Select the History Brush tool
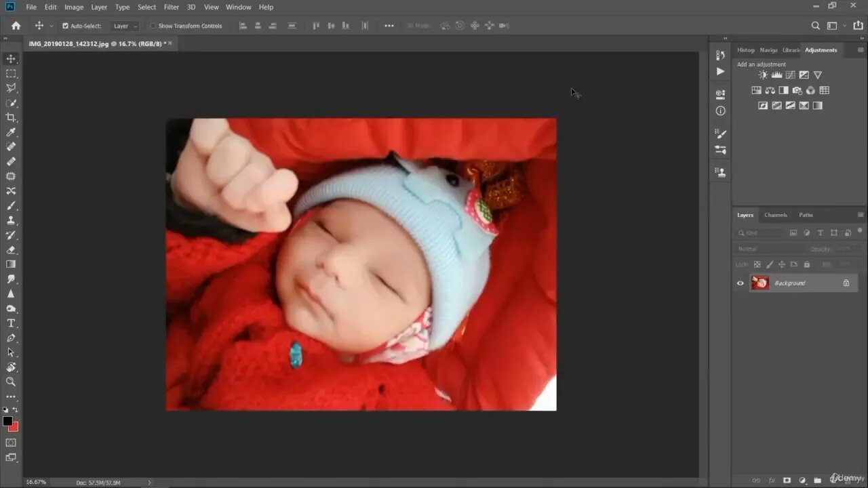This screenshot has width=868, height=488. (x=11, y=235)
